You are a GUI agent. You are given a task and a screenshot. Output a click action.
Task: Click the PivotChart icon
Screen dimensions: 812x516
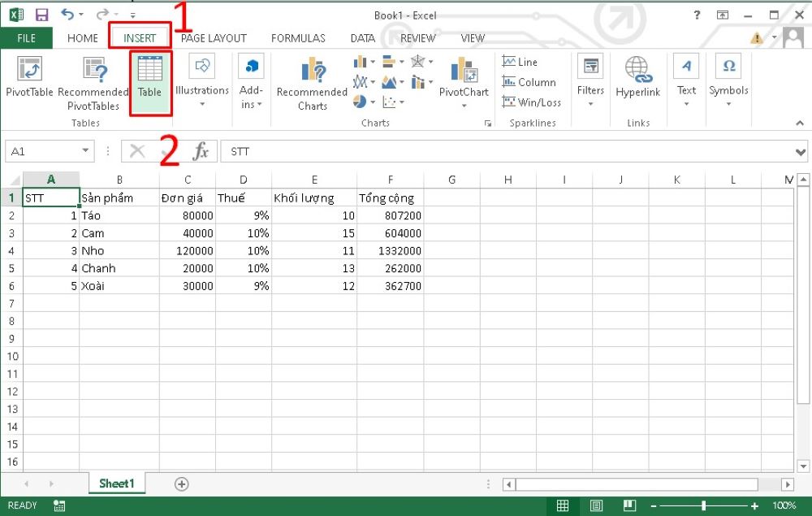coord(464,69)
